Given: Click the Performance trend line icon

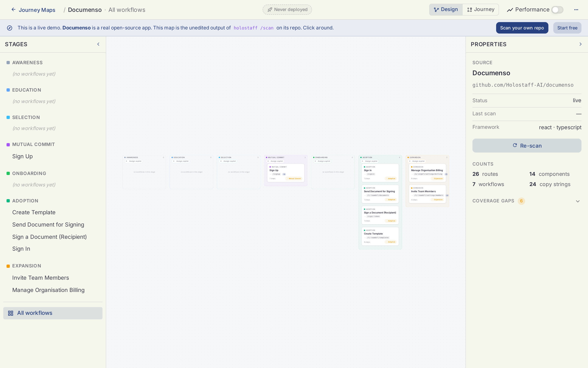Looking at the screenshot, I should tap(510, 10).
